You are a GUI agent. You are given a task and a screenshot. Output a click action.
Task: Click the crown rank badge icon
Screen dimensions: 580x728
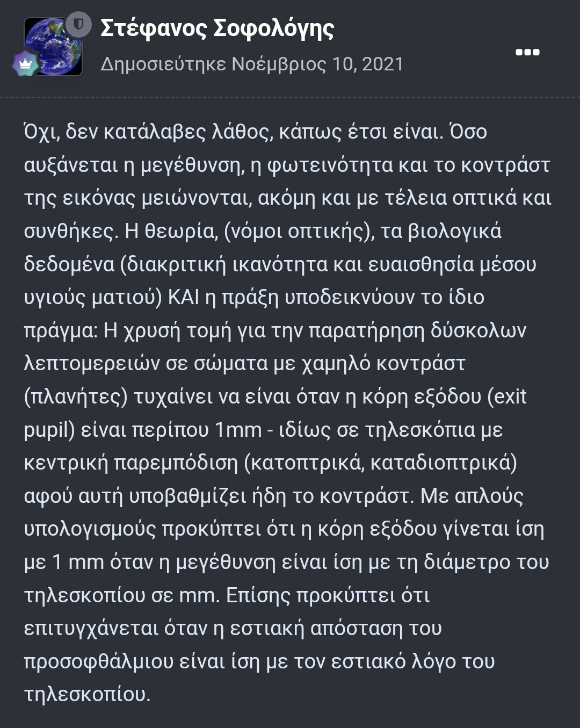[x=26, y=64]
